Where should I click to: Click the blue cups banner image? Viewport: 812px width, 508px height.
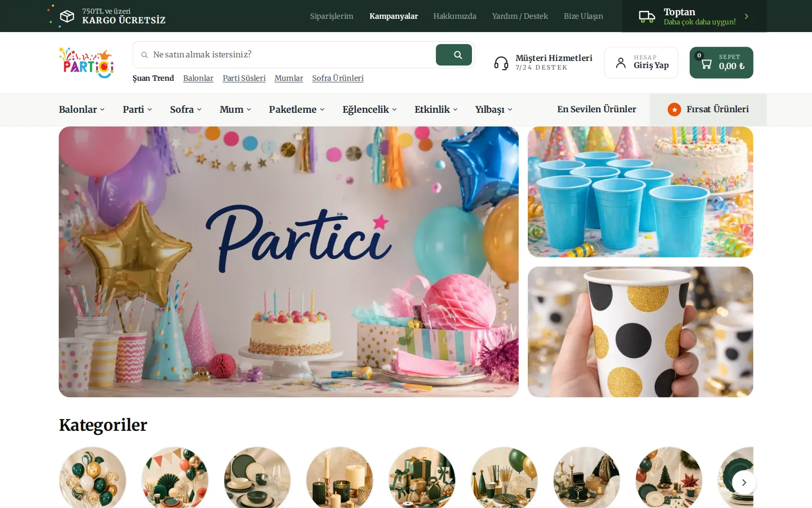pos(640,192)
